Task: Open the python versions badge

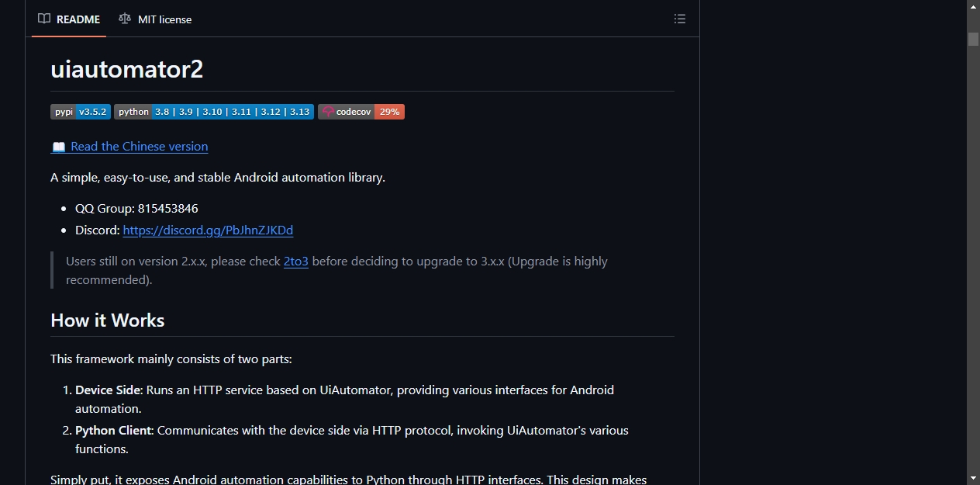Action: 214,112
